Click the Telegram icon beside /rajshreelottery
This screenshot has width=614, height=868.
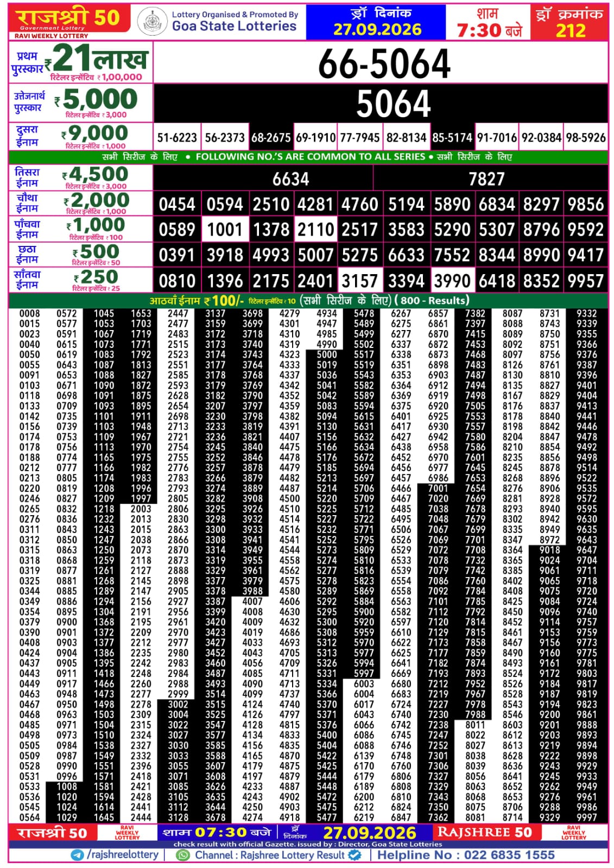(78, 855)
